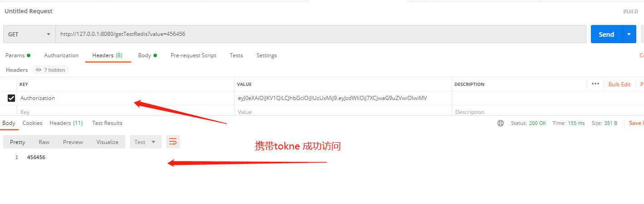Viewport: 644px width, 204px height.
Task: Open the Text format dropdown
Action: [x=145, y=142]
